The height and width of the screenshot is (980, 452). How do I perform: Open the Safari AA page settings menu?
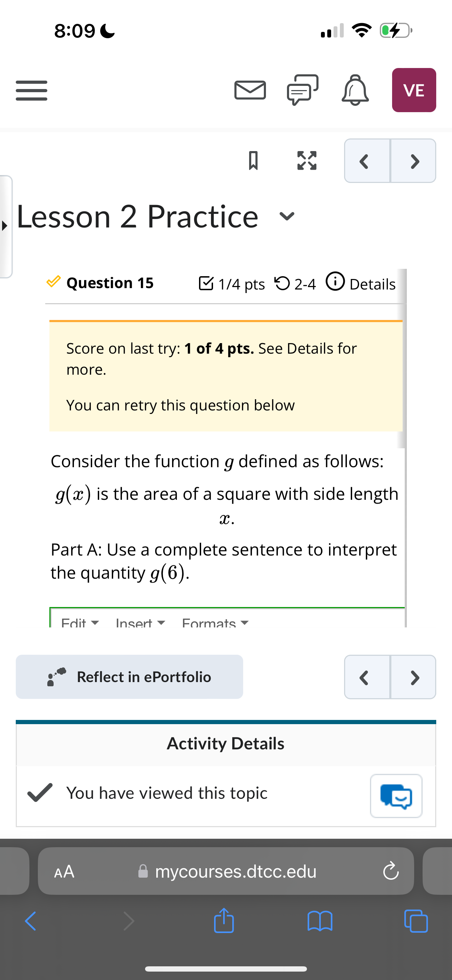tap(64, 871)
